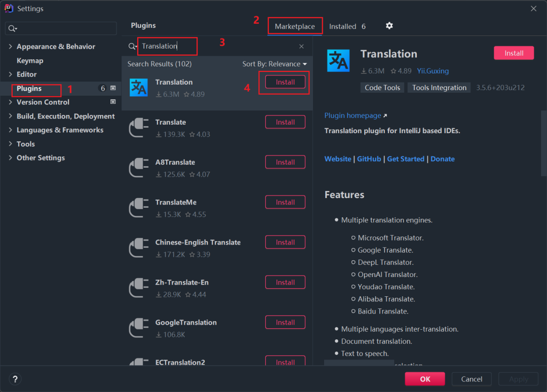This screenshot has width=547, height=392.
Task: Select the GoogleTranslation row title
Action: pos(186,323)
